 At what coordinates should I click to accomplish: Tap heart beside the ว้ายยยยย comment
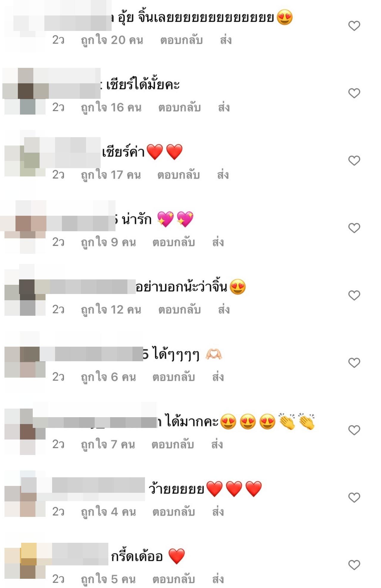(354, 498)
